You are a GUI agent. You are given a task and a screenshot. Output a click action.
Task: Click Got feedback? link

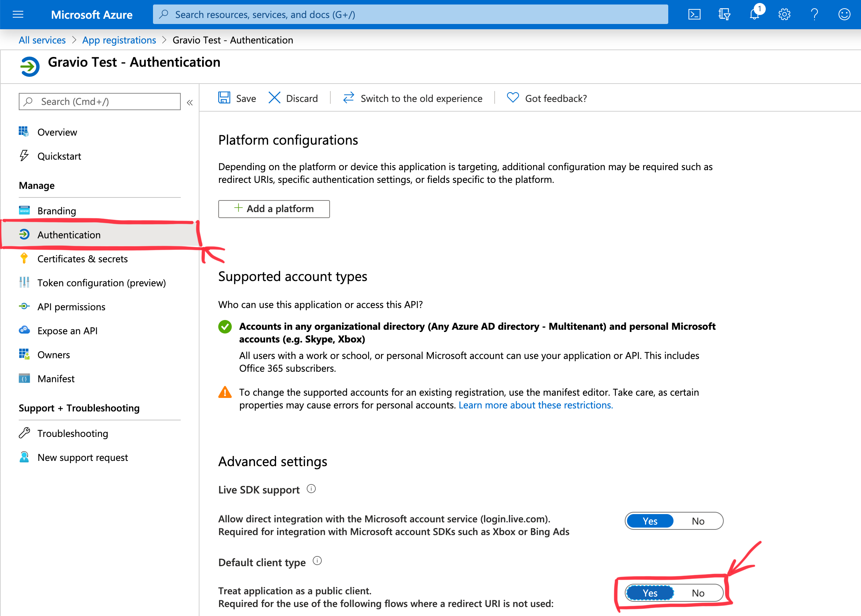point(556,98)
